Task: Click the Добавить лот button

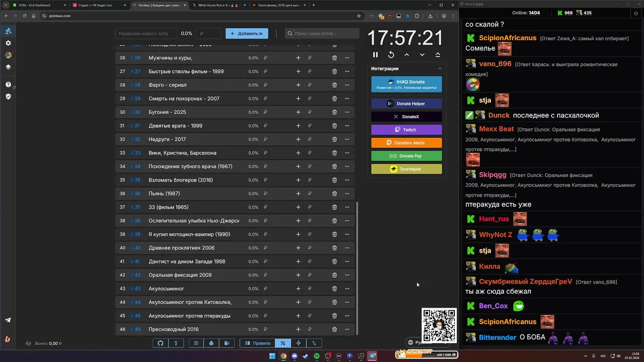Action: [247, 34]
